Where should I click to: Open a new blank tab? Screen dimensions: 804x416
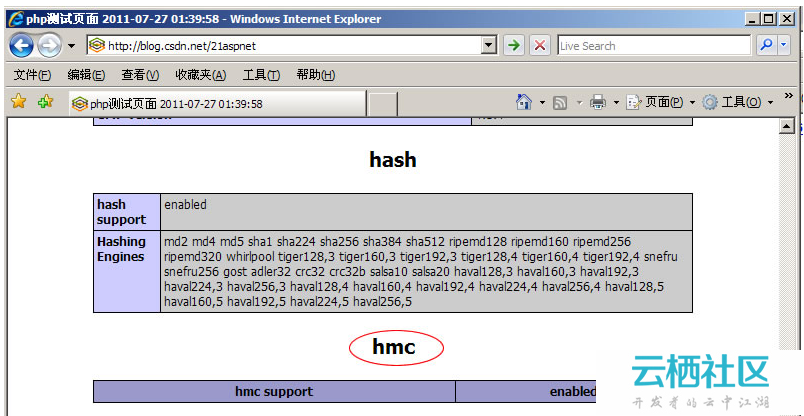point(383,105)
